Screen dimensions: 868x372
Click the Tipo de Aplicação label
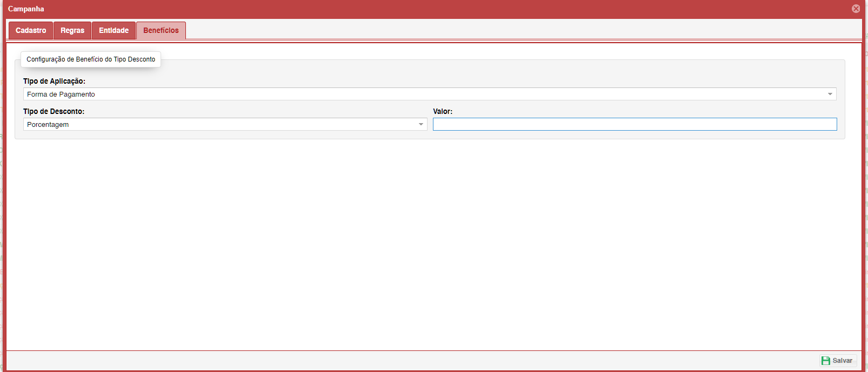[x=54, y=81]
